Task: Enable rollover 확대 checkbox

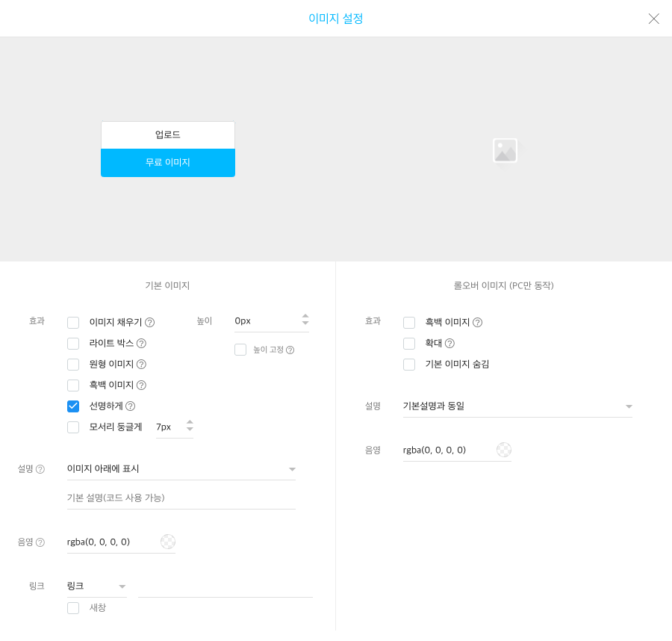Action: [409, 344]
